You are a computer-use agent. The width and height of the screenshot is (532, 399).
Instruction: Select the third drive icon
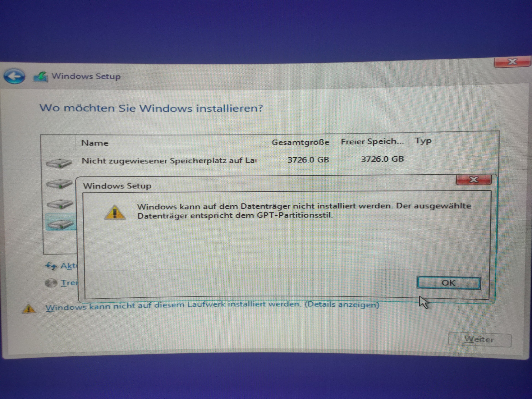pos(60,204)
